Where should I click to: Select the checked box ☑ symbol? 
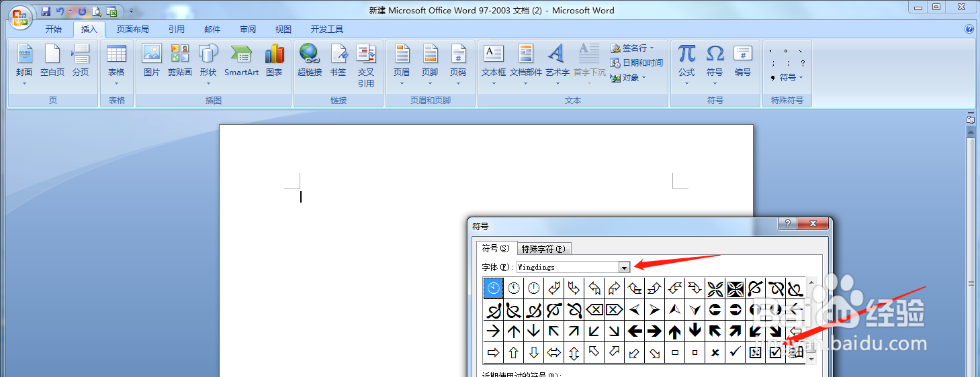(x=776, y=352)
